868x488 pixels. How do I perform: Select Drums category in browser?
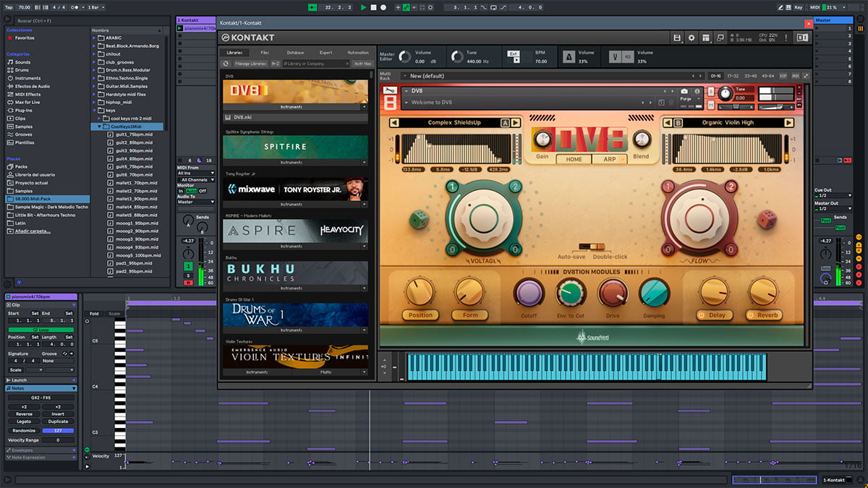pyautogui.click(x=22, y=70)
